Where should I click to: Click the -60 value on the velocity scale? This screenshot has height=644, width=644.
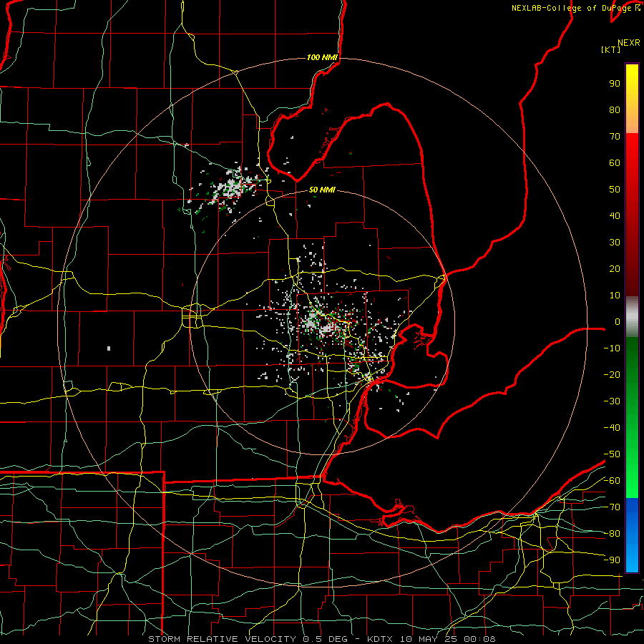tap(612, 481)
